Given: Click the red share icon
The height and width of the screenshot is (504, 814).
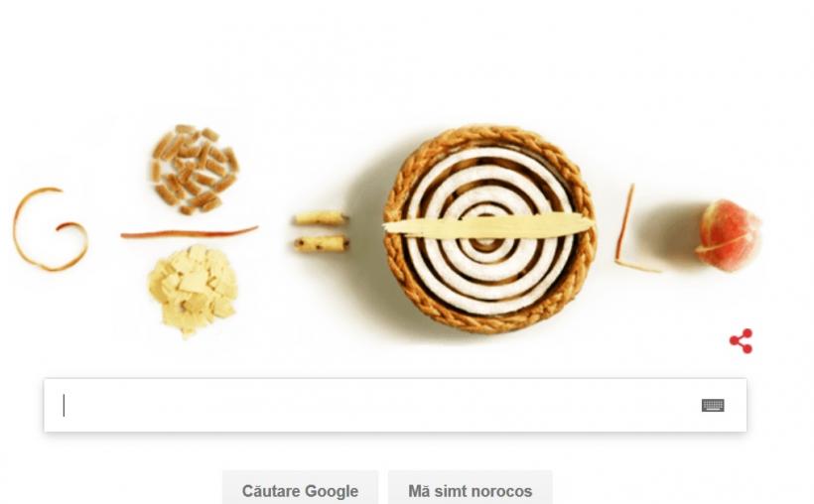Looking at the screenshot, I should tap(742, 341).
